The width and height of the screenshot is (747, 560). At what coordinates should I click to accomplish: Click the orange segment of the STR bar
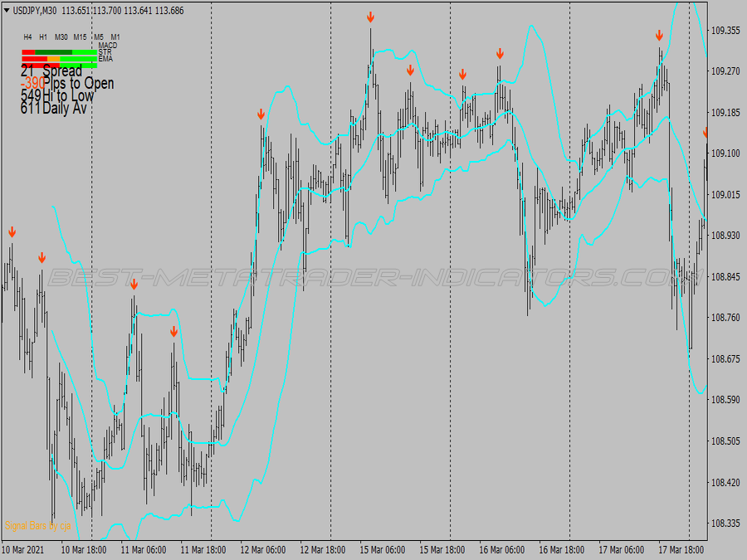pos(53,59)
